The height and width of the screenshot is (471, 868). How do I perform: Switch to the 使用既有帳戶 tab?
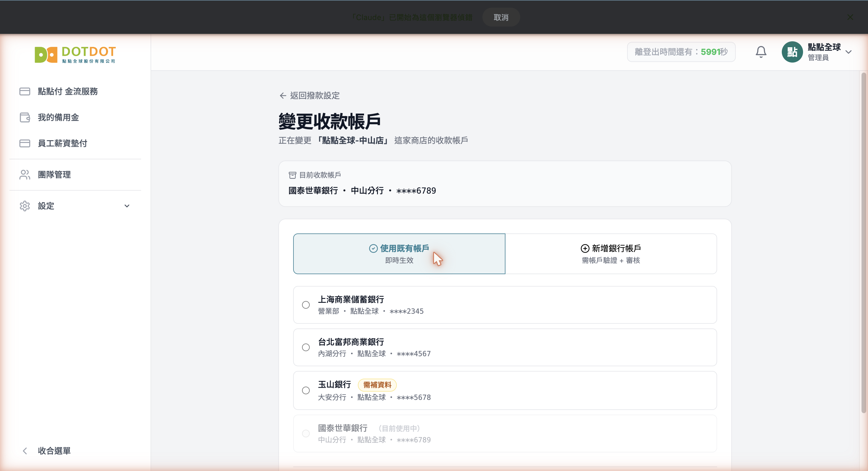399,254
